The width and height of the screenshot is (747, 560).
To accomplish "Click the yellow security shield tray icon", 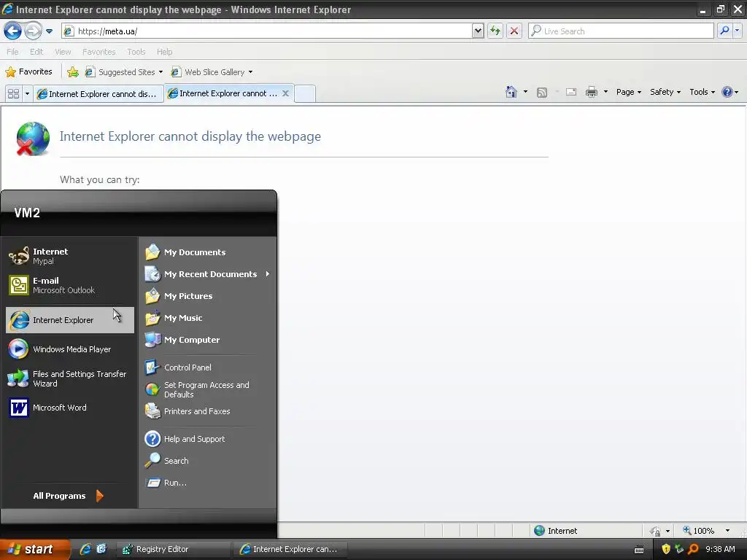I will pos(665,549).
